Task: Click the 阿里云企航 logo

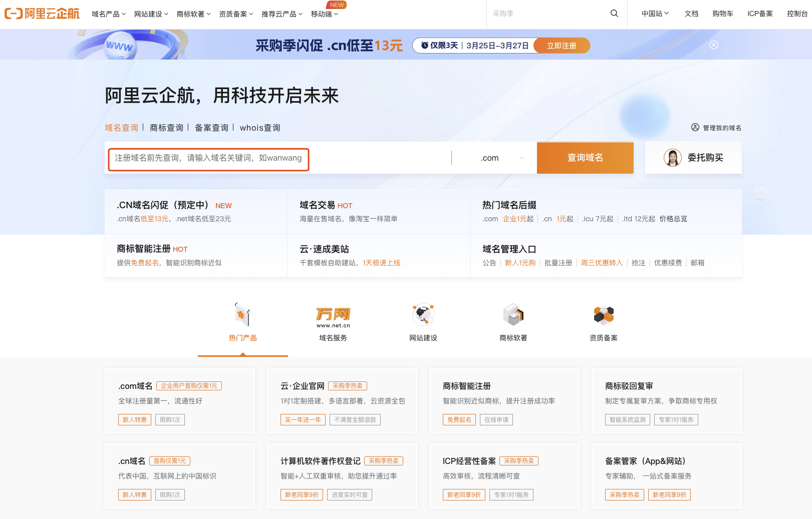Action: coord(42,14)
